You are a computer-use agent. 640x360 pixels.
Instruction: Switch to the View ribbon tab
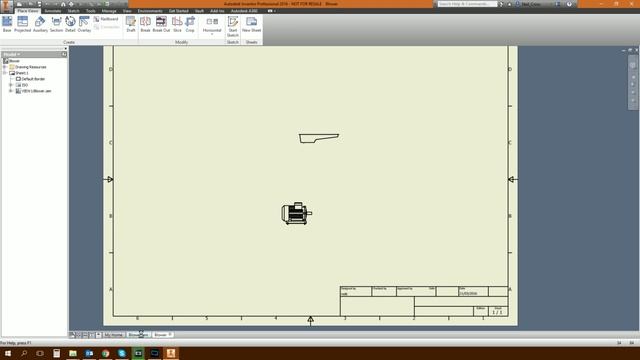(127, 11)
